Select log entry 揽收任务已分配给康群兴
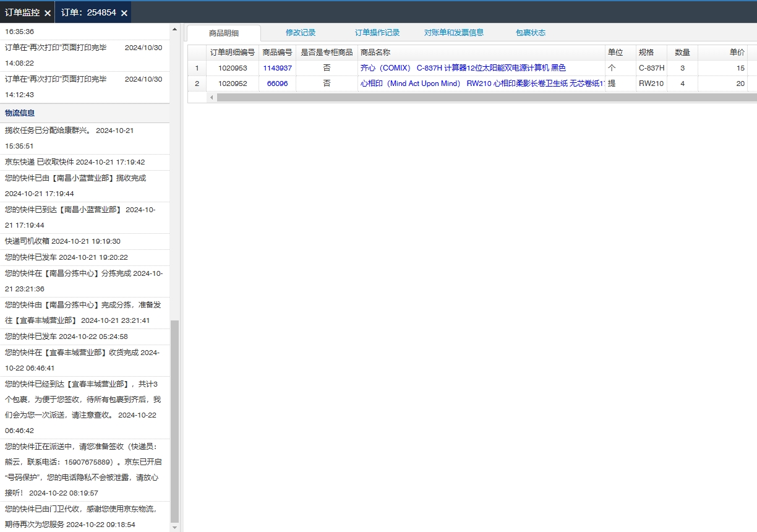This screenshot has width=757, height=532. 85,139
